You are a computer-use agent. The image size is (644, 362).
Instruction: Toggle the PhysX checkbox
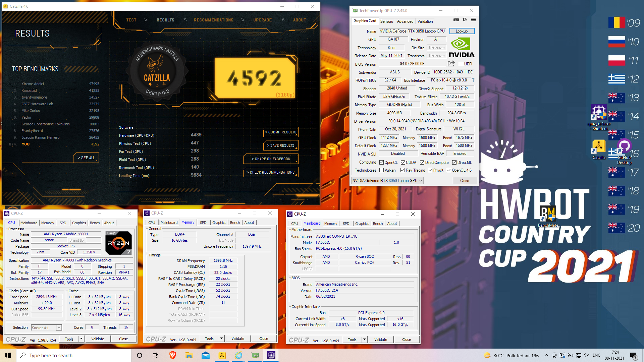coord(430,170)
